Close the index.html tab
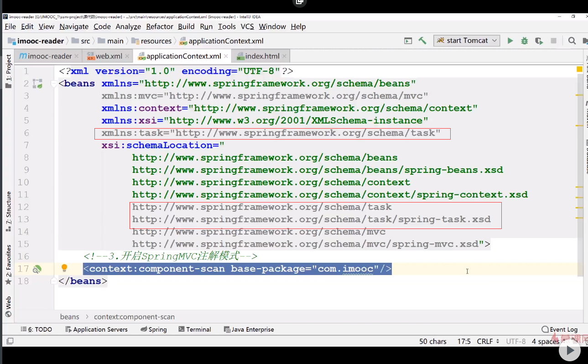This screenshot has width=588, height=364. (285, 57)
